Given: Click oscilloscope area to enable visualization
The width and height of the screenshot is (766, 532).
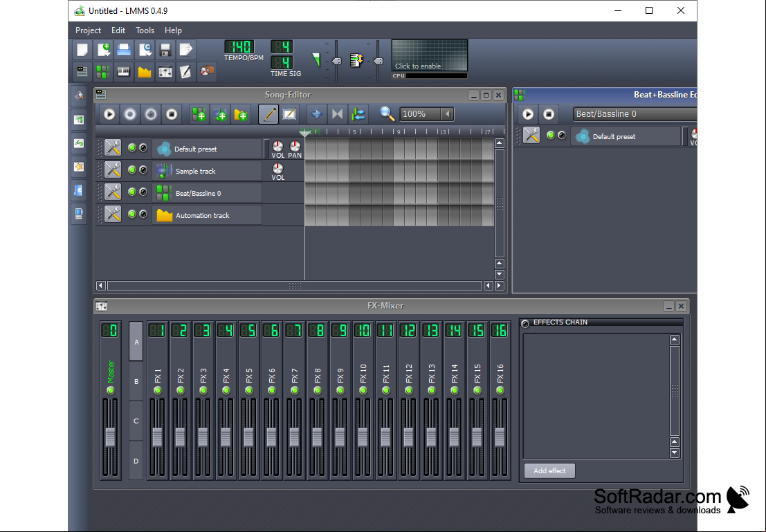Looking at the screenshot, I should 430,56.
